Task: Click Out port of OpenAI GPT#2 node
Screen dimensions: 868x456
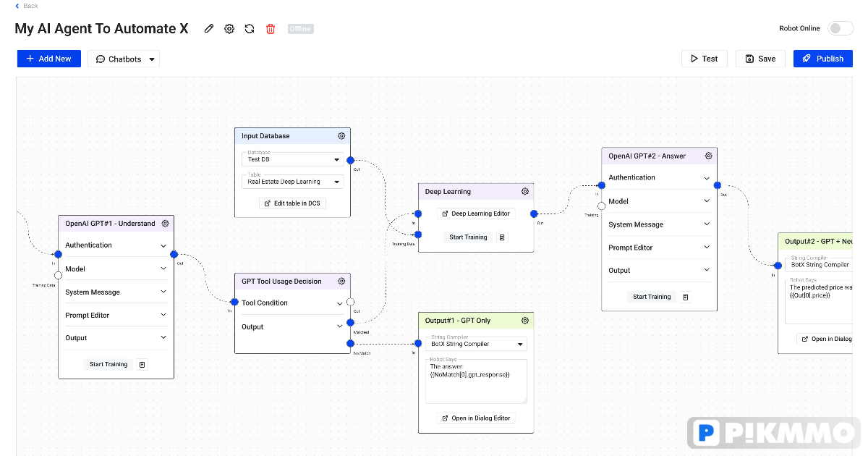Action: 718,185
